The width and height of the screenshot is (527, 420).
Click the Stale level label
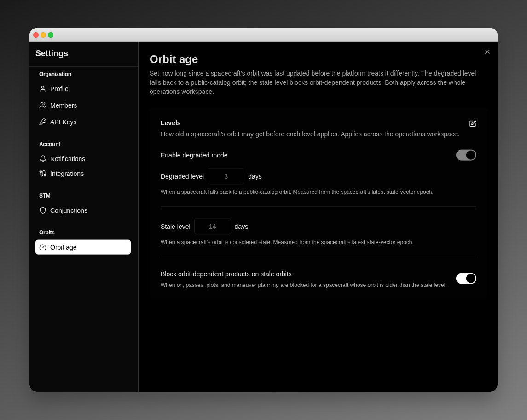[x=175, y=227]
